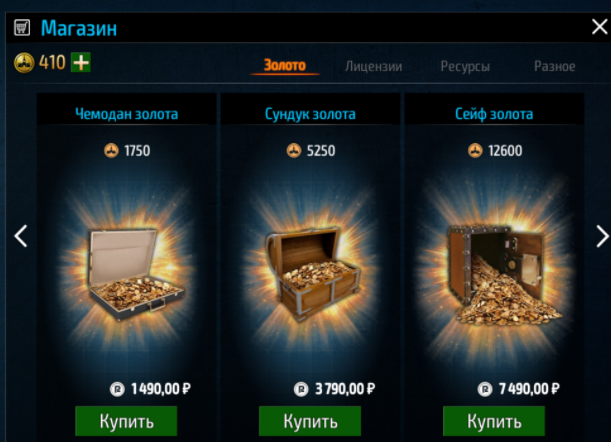Close the Магазин window

click(x=600, y=27)
